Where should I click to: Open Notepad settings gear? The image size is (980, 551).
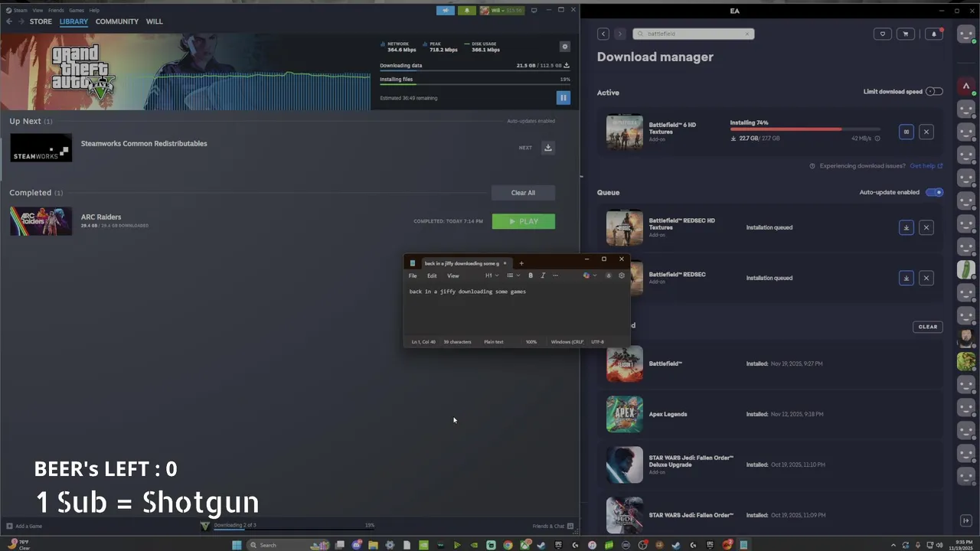pos(621,275)
